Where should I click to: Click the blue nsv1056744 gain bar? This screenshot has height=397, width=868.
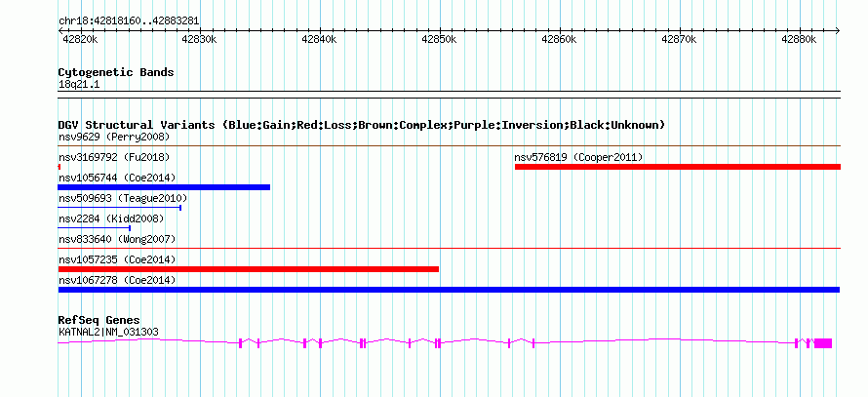pos(164,187)
